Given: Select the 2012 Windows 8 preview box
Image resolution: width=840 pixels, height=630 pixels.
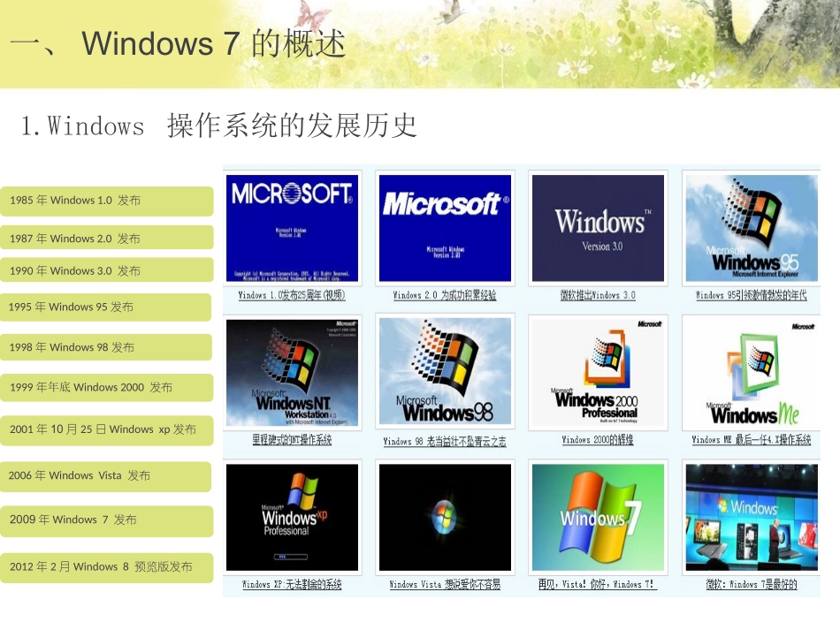Looking at the screenshot, I should 107,567.
